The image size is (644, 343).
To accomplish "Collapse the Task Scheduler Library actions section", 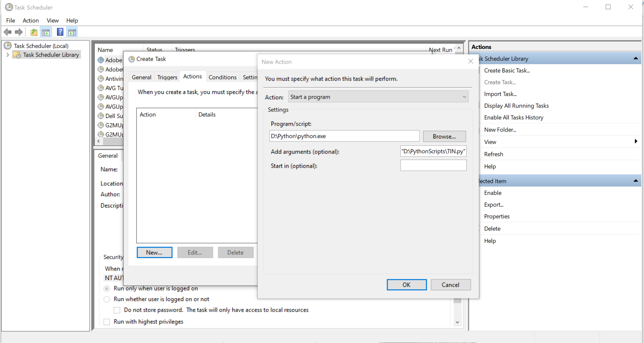I will click(636, 58).
